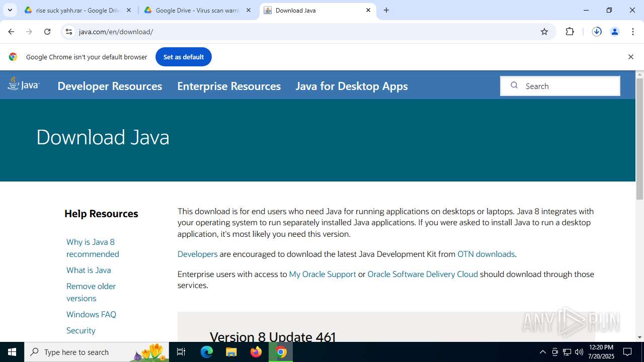View site information icon in address bar

(69, 32)
